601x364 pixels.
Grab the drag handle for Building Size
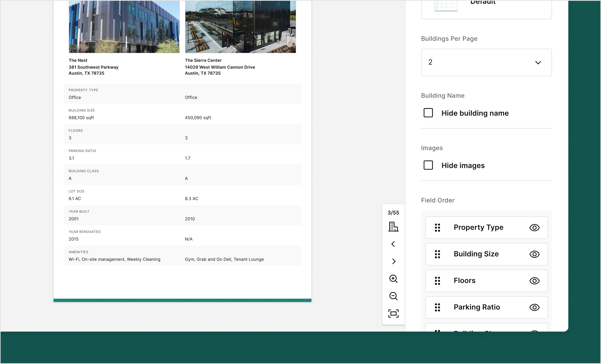click(437, 254)
